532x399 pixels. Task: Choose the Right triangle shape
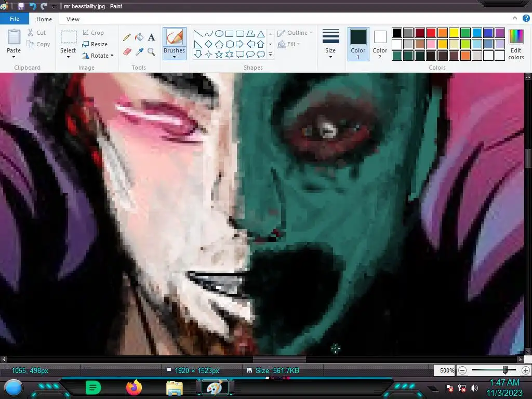coord(198,44)
